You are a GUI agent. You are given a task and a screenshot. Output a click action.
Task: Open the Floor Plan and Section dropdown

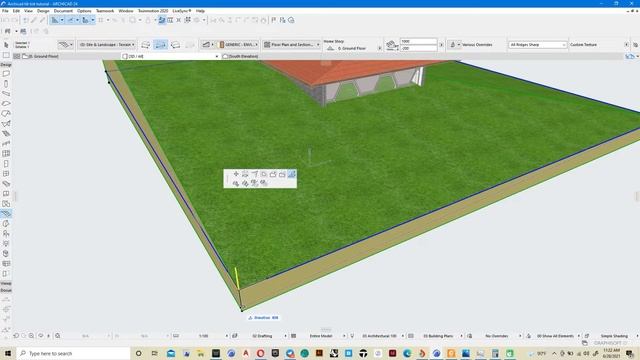click(292, 44)
